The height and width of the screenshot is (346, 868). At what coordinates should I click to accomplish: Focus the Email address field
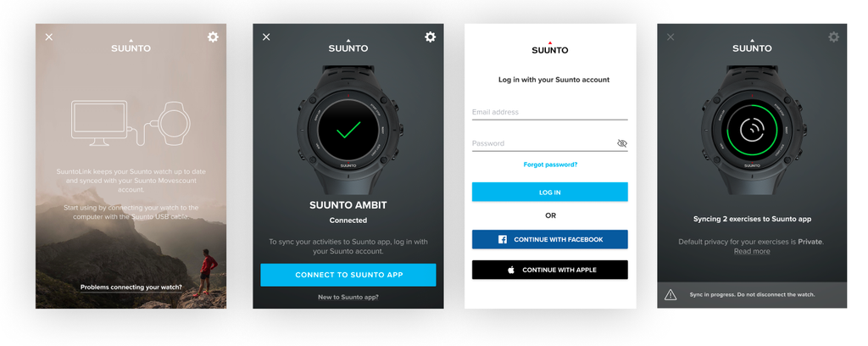[x=549, y=113]
